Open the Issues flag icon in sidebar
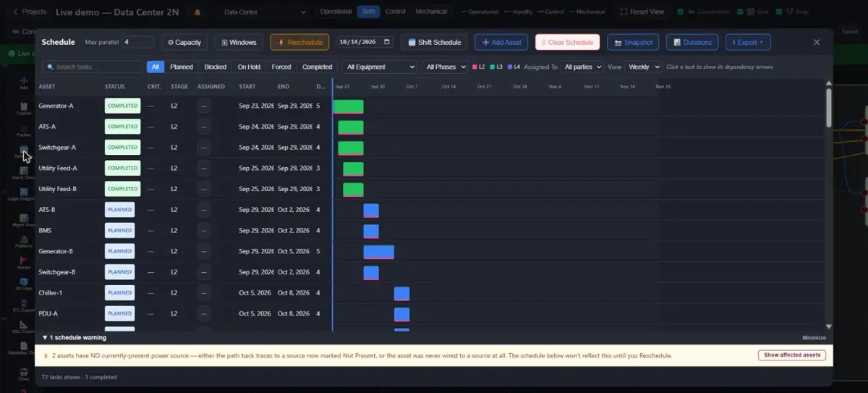 click(x=24, y=262)
